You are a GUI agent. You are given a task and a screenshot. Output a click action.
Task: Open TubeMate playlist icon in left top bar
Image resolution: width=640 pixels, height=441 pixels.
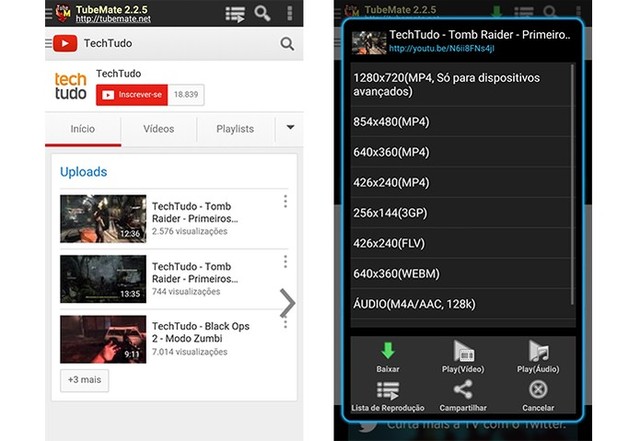[x=235, y=14]
